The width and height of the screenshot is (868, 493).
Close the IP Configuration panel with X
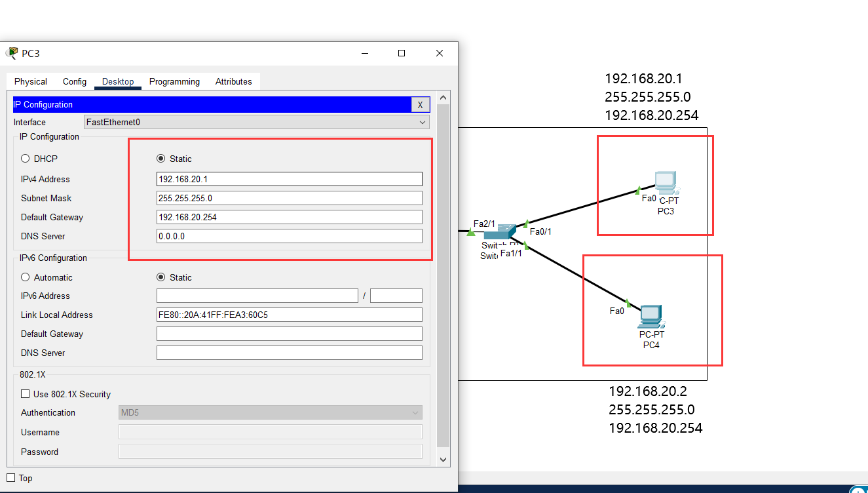(421, 105)
